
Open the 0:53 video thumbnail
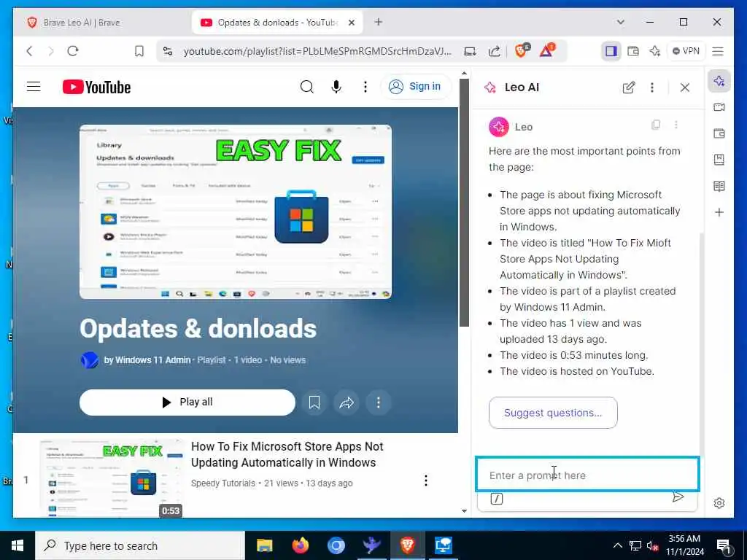[x=112, y=478]
